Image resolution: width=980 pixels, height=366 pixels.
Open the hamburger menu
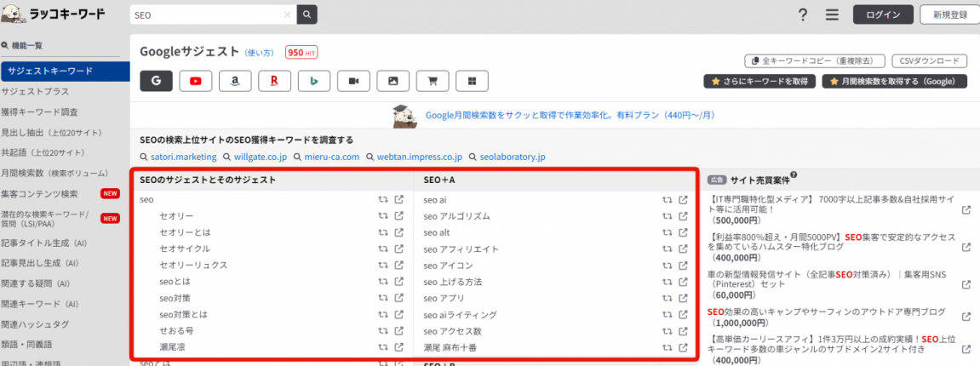click(x=832, y=15)
